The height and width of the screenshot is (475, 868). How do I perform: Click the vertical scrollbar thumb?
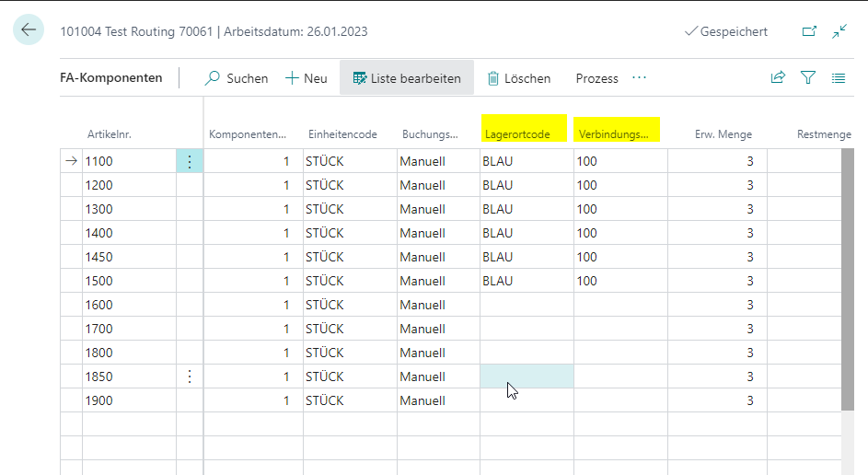[847, 280]
